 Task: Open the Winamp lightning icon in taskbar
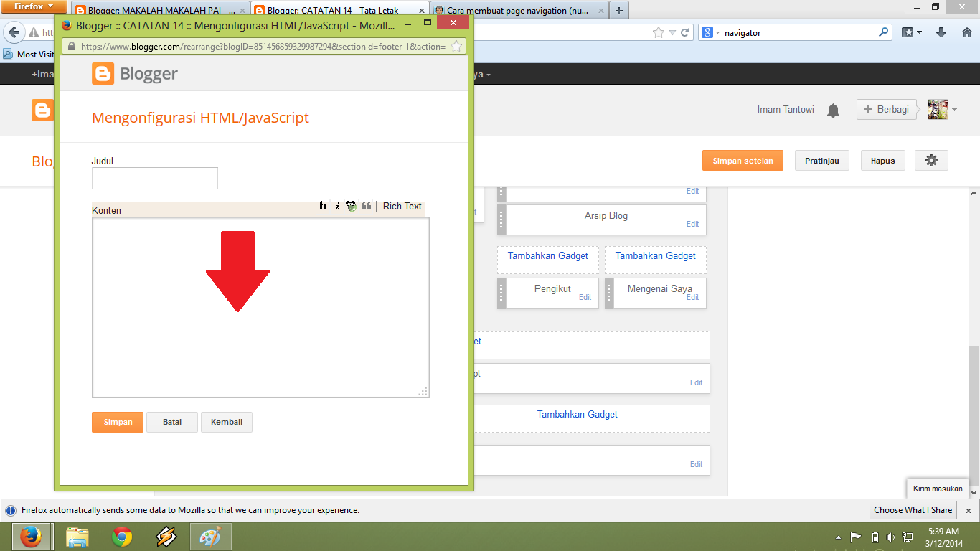click(166, 537)
